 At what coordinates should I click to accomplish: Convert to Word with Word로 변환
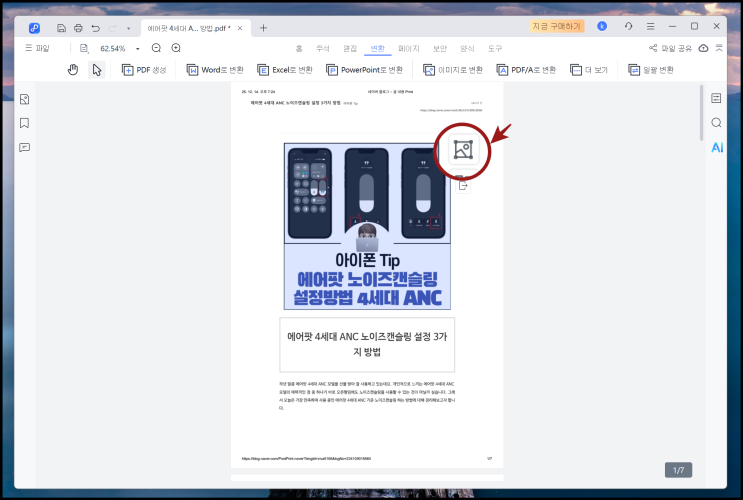pyautogui.click(x=215, y=70)
